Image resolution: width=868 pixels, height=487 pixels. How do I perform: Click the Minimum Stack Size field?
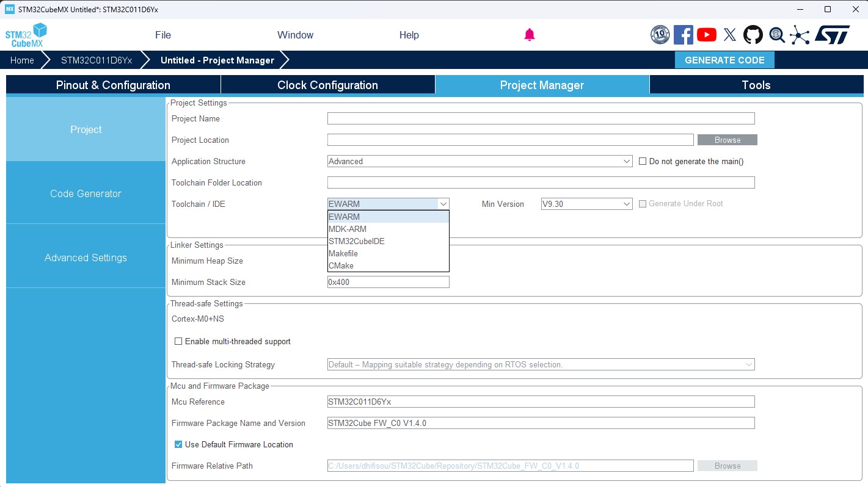[x=388, y=282]
